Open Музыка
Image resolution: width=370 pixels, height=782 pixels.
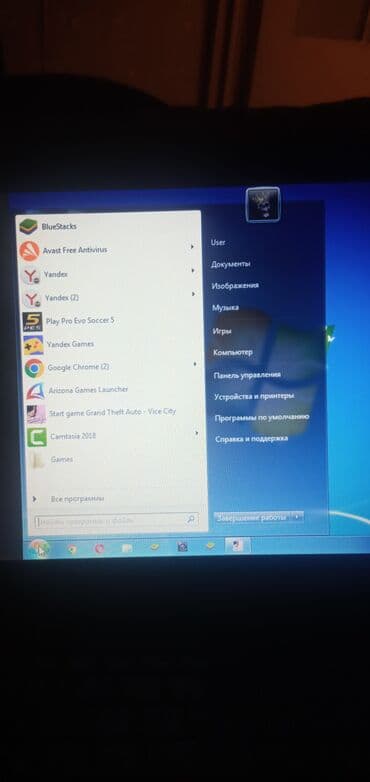pos(225,308)
